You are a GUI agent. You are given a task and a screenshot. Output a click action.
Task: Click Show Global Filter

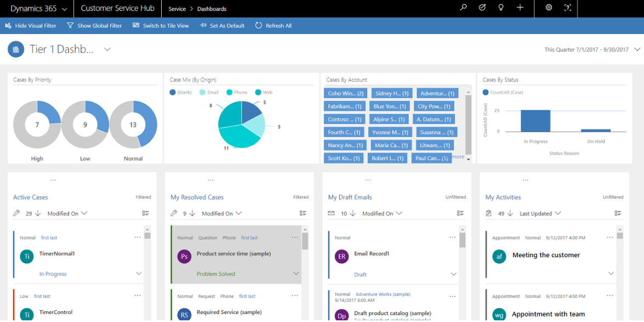tap(94, 25)
